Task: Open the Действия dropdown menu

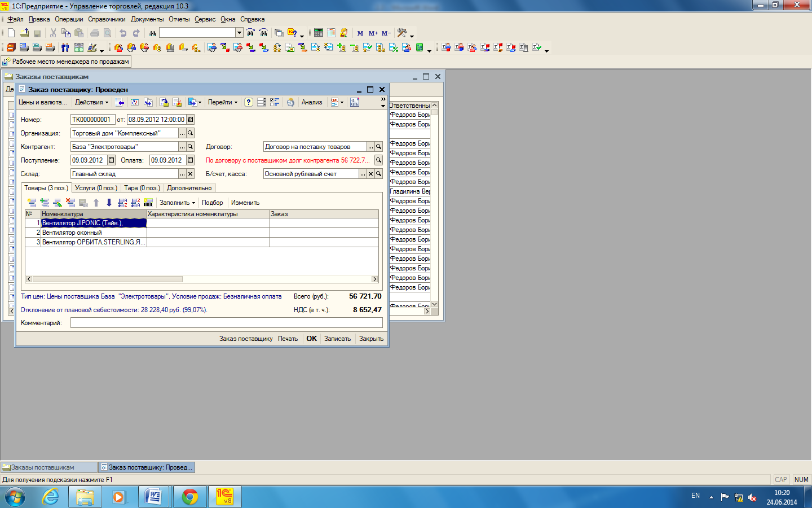Action: click(91, 102)
